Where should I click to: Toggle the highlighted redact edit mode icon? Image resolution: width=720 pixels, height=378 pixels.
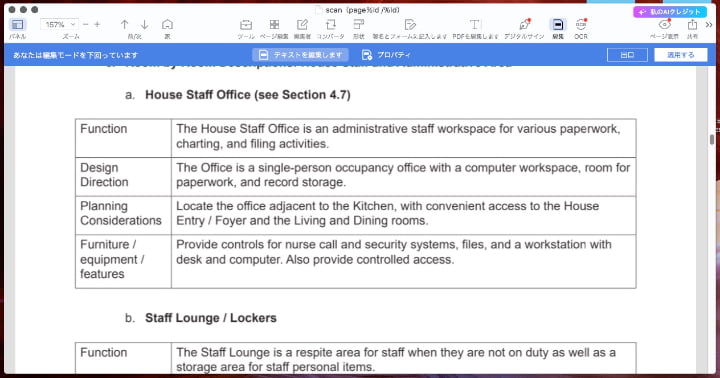557,24
